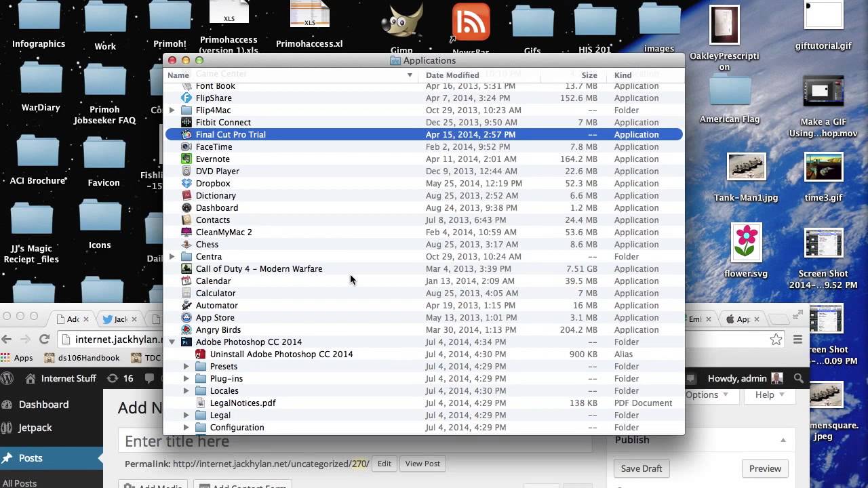Expand the Locales folder

(x=186, y=390)
